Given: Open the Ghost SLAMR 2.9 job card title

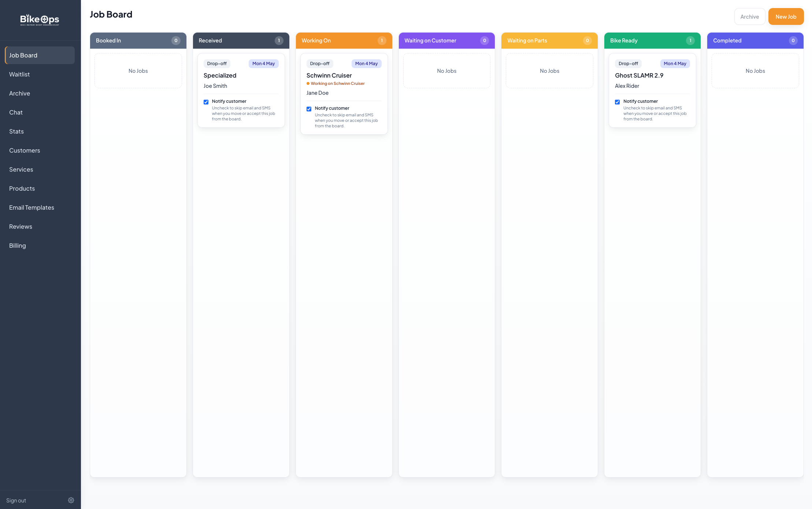Looking at the screenshot, I should click(639, 75).
